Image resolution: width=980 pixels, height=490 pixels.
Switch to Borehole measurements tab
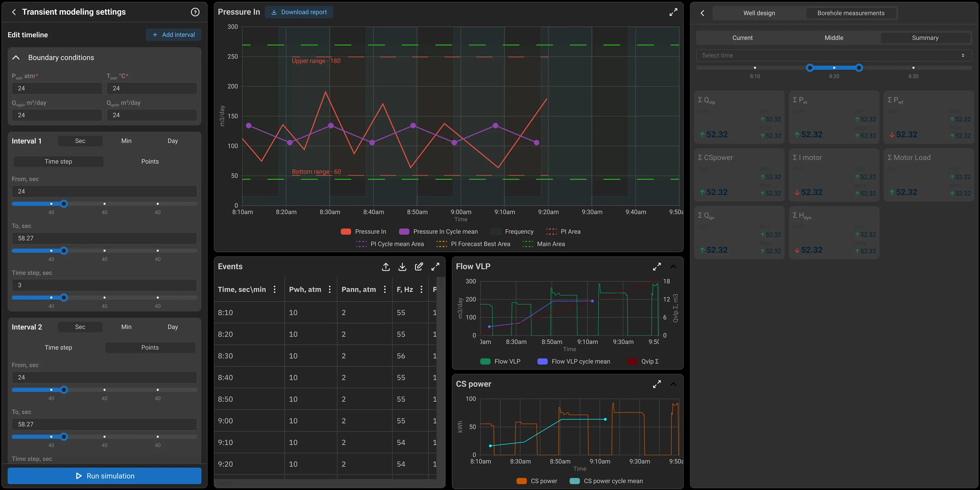point(851,13)
